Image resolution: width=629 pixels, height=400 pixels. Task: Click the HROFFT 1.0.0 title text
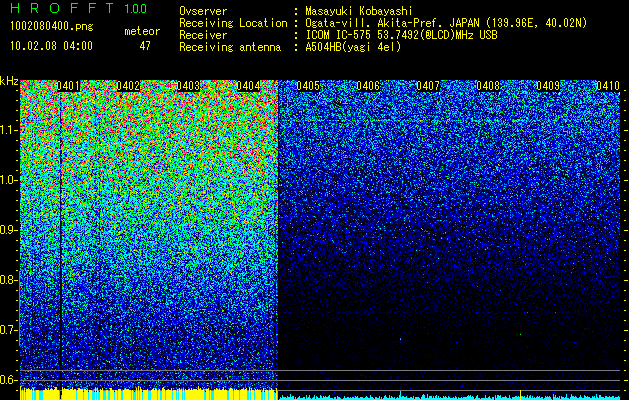click(x=78, y=8)
